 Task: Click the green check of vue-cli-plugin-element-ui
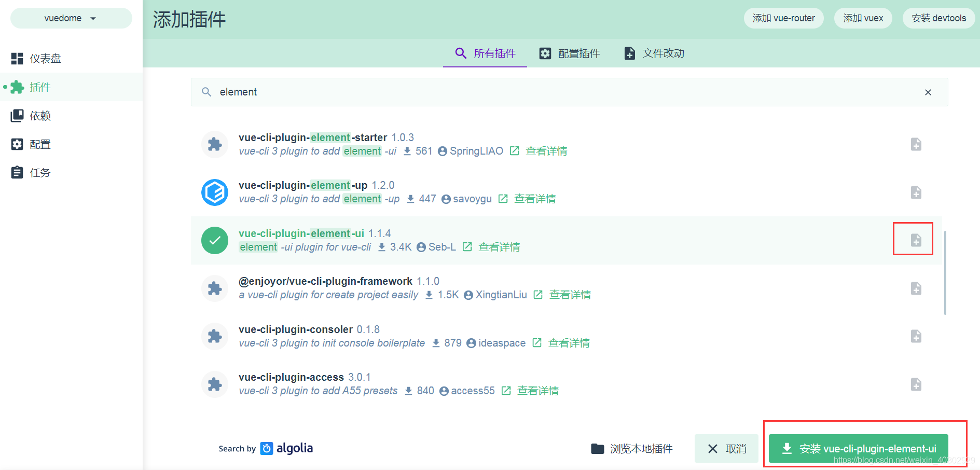pyautogui.click(x=215, y=241)
